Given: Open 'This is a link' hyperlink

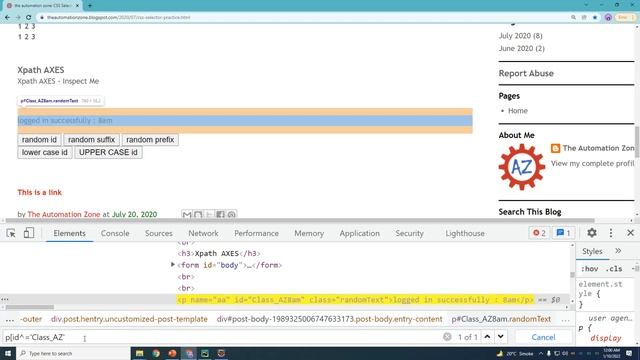Looking at the screenshot, I should 40,192.
